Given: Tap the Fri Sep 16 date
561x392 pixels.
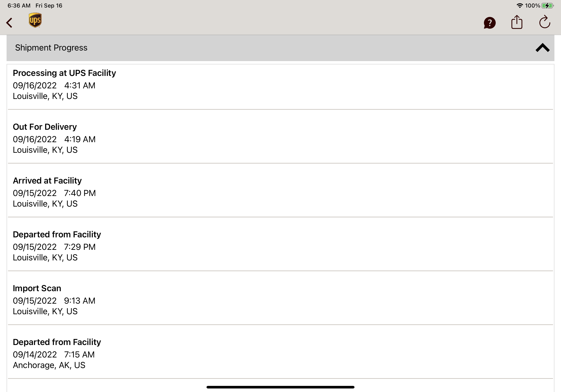Looking at the screenshot, I should coord(49,6).
